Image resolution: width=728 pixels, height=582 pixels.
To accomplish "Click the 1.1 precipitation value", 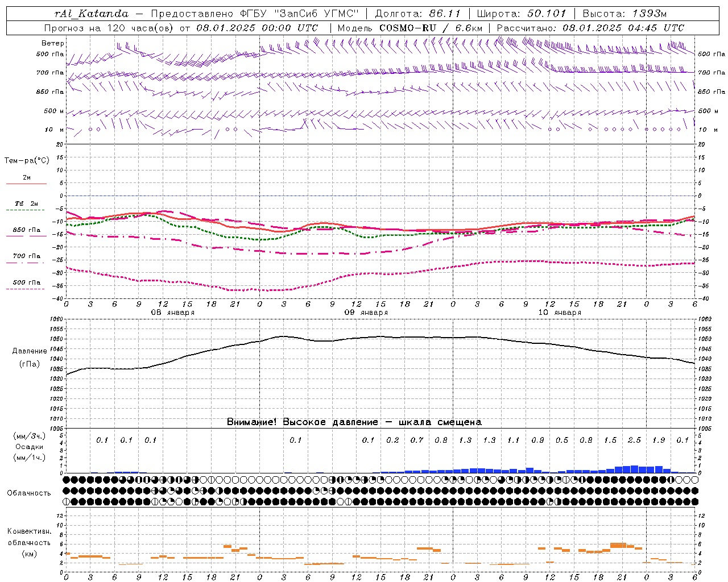I will tap(514, 440).
